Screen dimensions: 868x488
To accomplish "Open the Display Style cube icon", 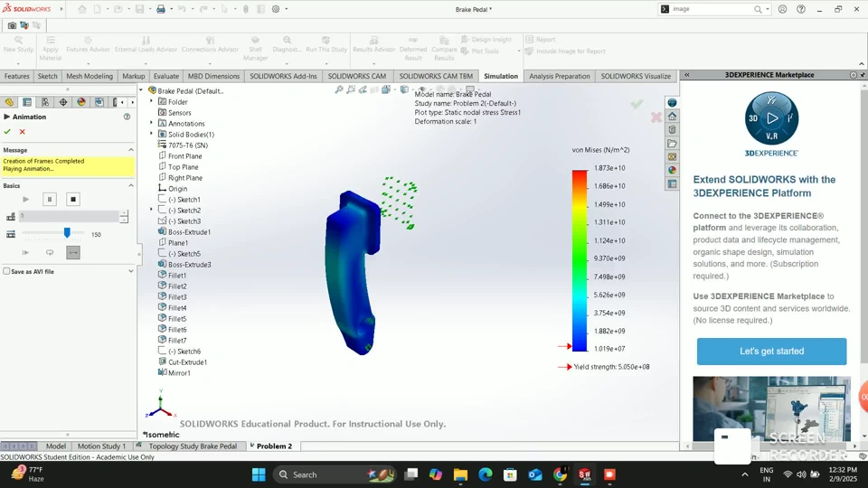I will pos(404,89).
